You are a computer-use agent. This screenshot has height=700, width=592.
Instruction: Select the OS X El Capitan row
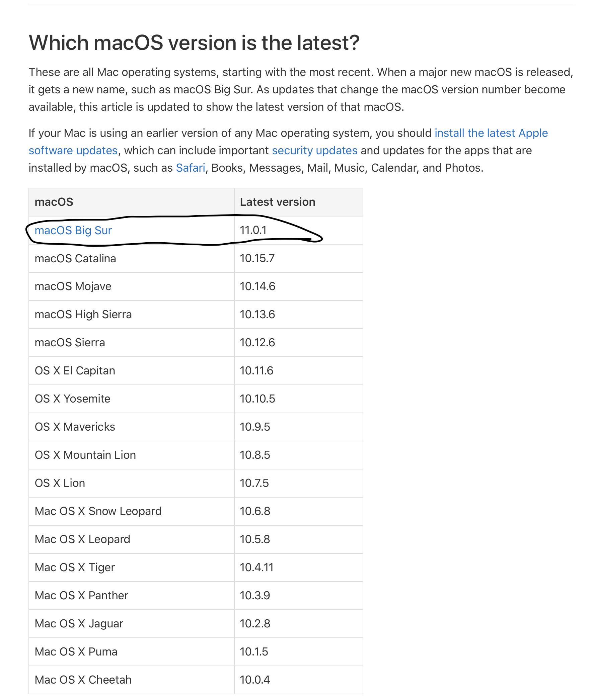[x=196, y=371]
